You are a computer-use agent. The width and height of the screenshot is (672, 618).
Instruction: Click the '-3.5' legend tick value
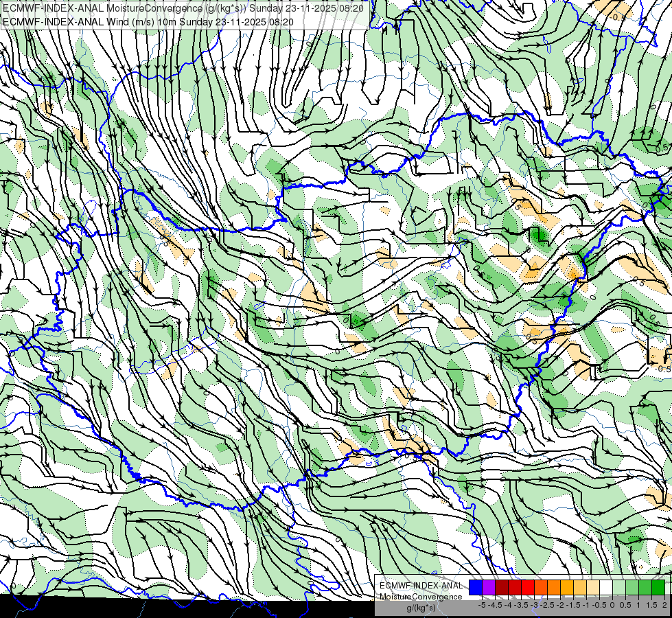[x=521, y=605]
